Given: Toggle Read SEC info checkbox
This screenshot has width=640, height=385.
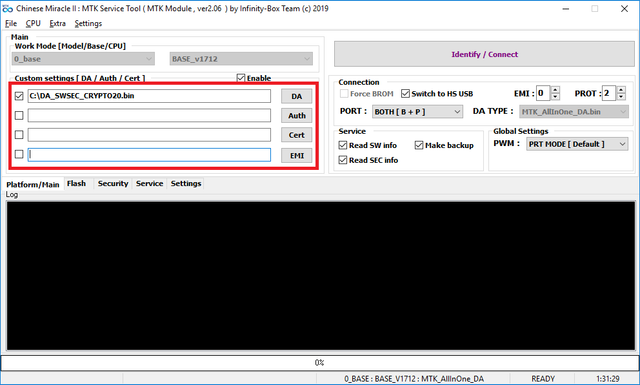Looking at the screenshot, I should [x=343, y=160].
